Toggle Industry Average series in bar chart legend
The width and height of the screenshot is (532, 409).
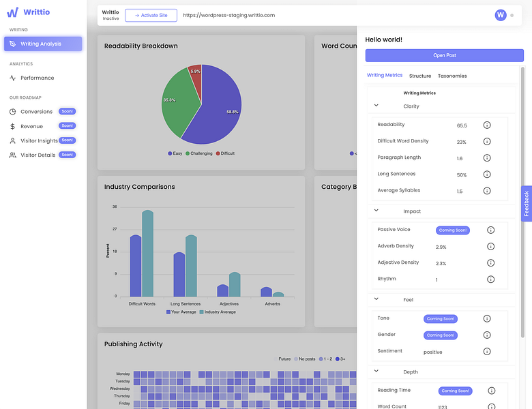point(218,312)
